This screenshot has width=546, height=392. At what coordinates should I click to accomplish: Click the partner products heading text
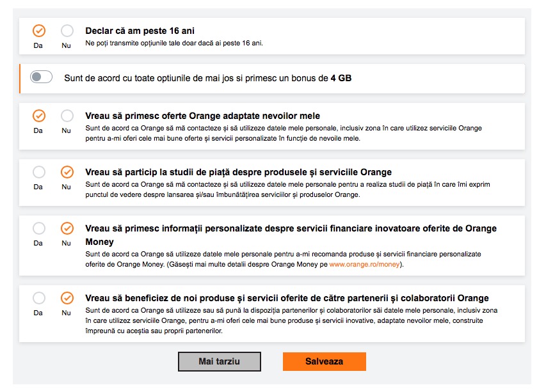coord(287,298)
